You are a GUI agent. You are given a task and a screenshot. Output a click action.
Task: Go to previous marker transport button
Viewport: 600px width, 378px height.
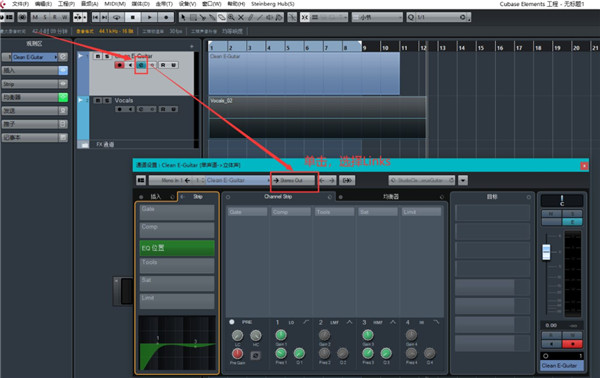point(95,17)
